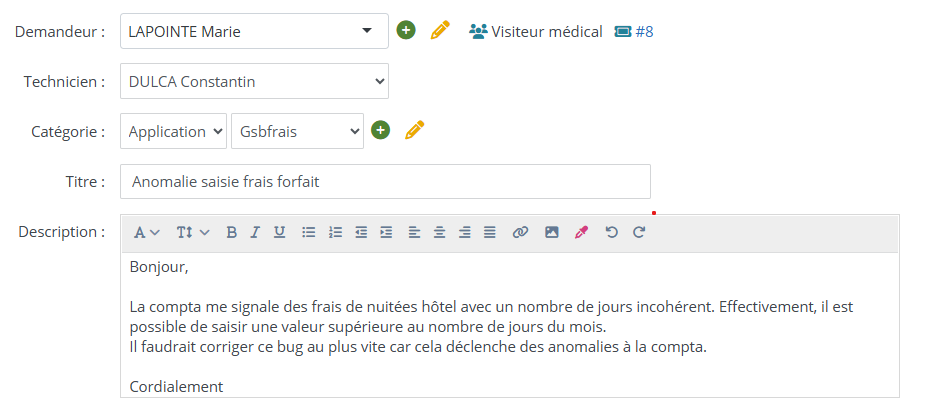The height and width of the screenshot is (412, 937).
Task: Insert a bulleted list
Action: (309, 232)
